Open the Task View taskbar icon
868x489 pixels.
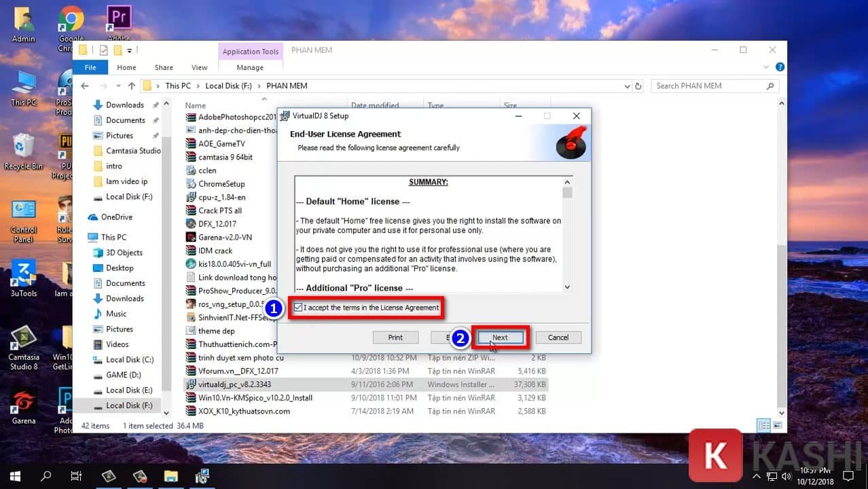(x=76, y=475)
